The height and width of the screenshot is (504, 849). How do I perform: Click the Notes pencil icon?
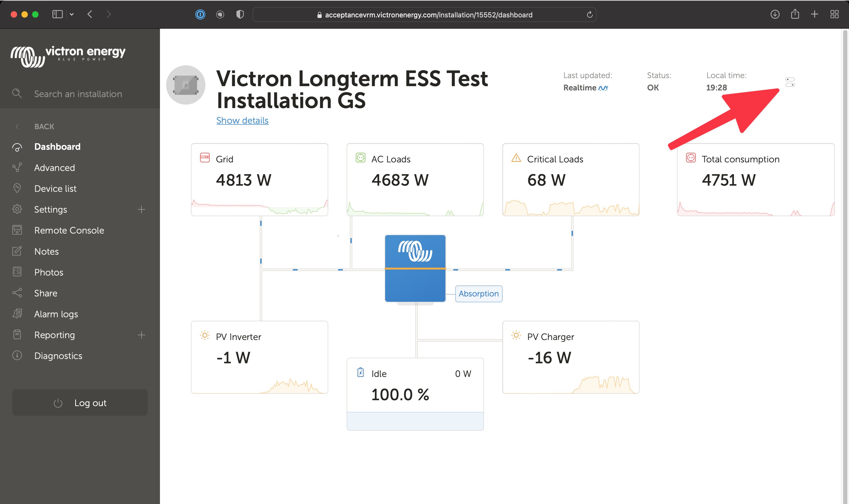tap(17, 251)
